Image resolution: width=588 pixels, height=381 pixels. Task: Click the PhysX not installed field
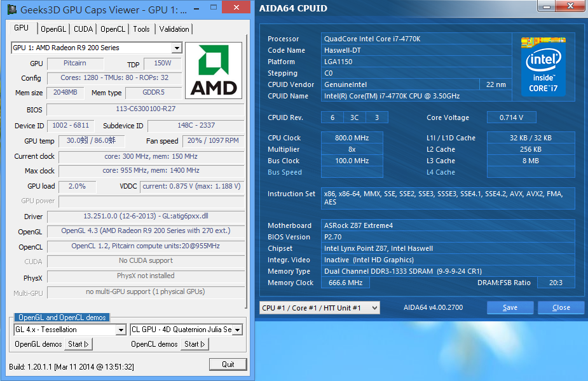tap(146, 276)
